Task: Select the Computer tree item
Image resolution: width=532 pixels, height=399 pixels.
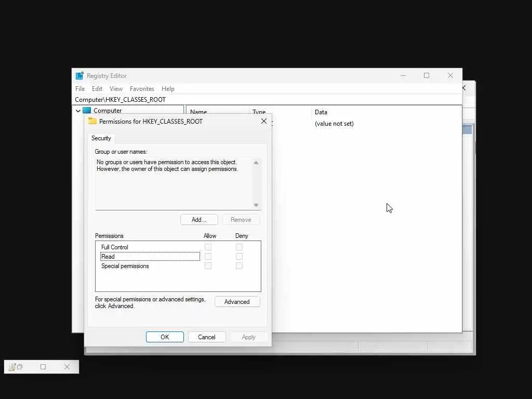Action: [x=108, y=110]
